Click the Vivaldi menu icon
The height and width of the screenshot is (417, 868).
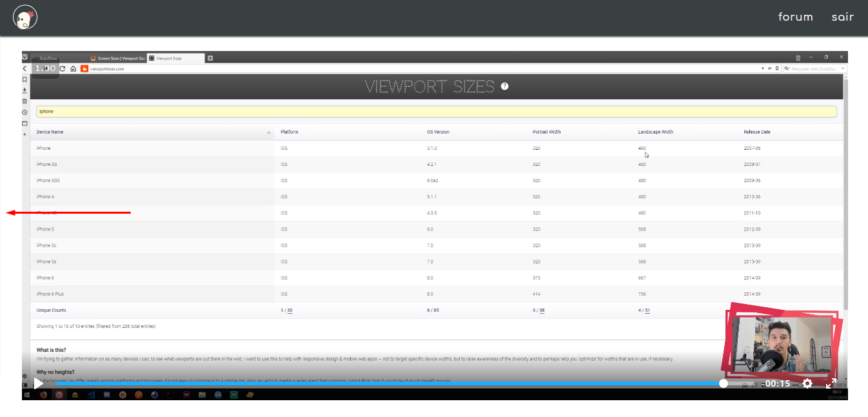point(25,57)
